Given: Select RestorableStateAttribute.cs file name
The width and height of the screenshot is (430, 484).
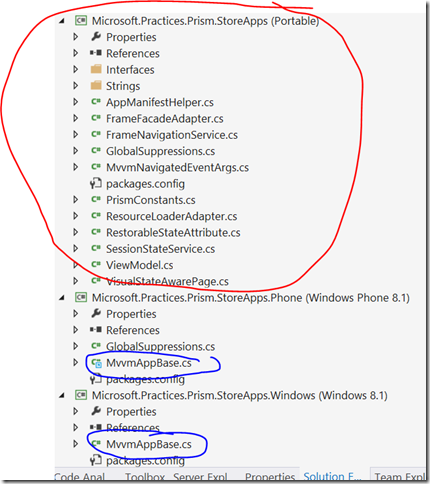Looking at the screenshot, I should click(x=173, y=233).
